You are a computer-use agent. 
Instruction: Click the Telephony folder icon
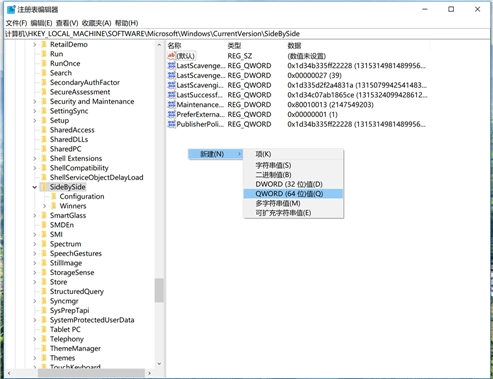[44, 339]
